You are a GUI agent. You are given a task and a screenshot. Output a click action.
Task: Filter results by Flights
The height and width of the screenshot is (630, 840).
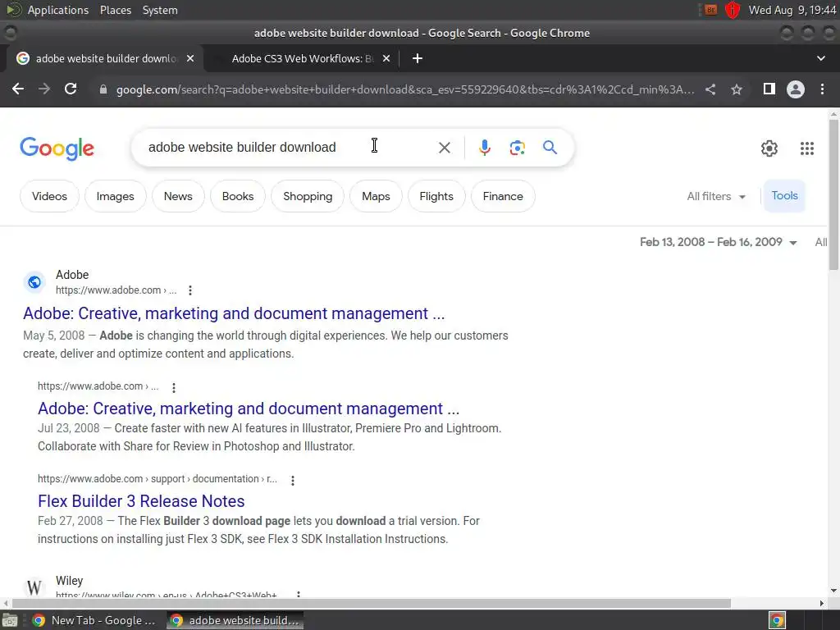click(x=436, y=197)
